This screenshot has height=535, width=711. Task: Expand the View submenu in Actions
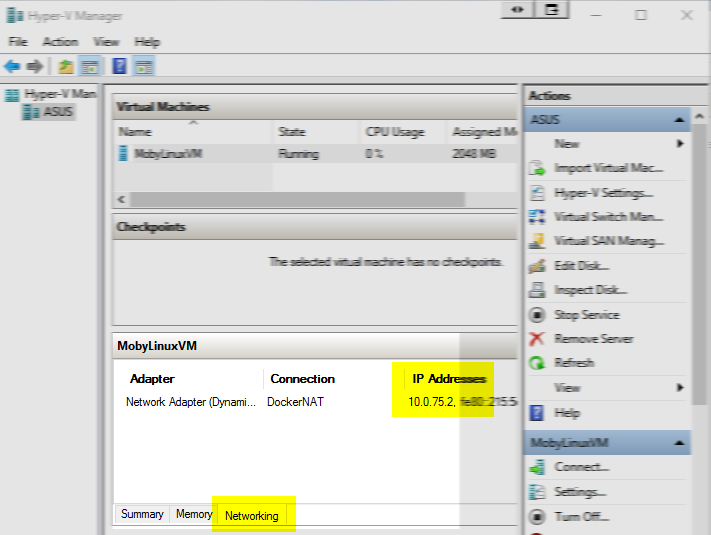[x=680, y=387]
